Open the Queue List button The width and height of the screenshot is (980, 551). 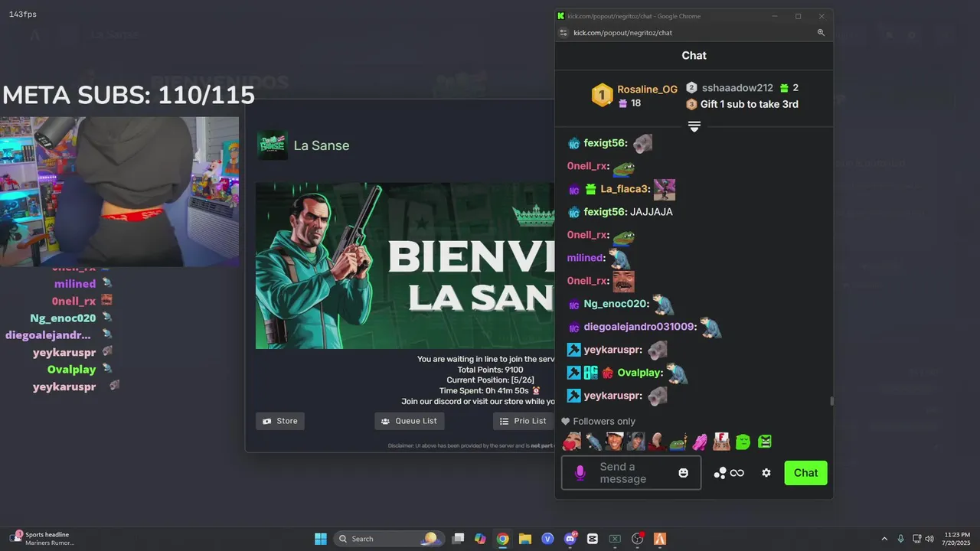(410, 421)
